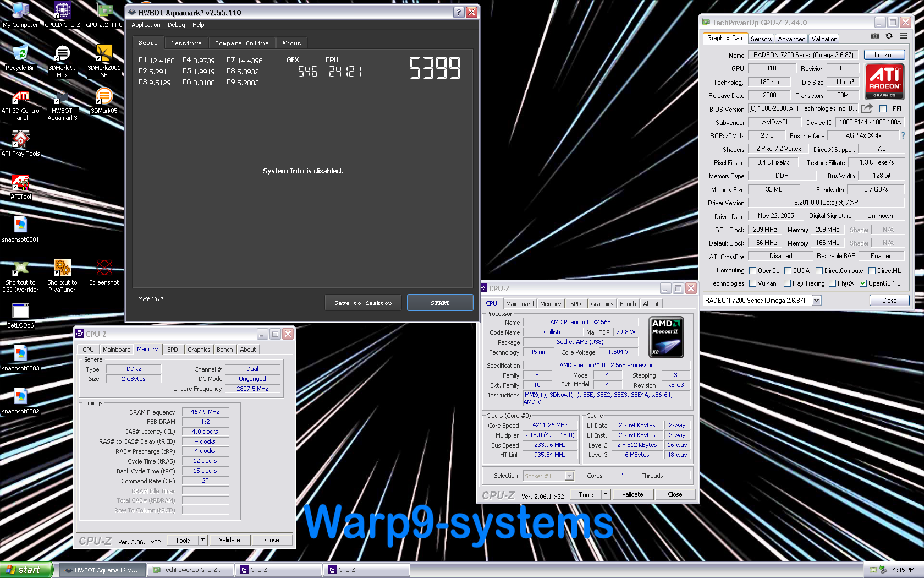This screenshot has height=578, width=924.
Task: Toggle the DirectML checkbox
Action: click(872, 271)
